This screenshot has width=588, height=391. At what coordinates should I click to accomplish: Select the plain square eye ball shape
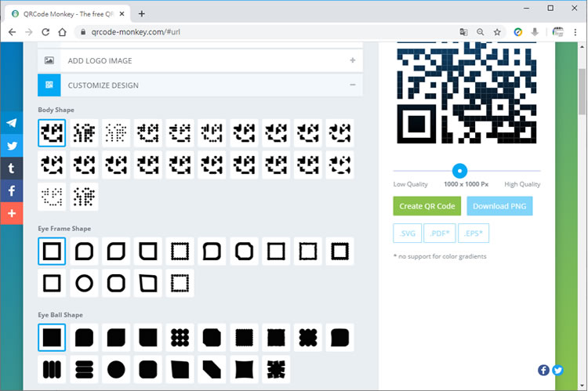pyautogui.click(x=52, y=338)
